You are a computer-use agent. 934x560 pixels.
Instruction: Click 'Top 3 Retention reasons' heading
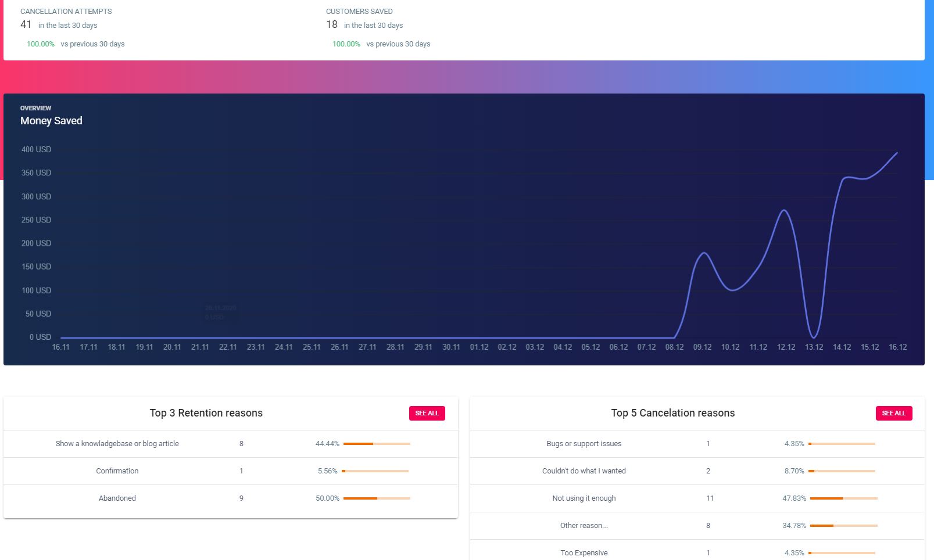(x=206, y=413)
